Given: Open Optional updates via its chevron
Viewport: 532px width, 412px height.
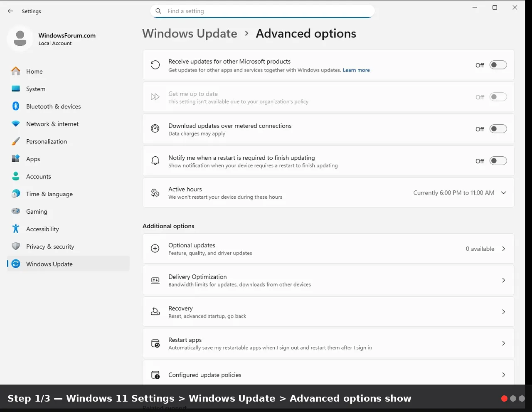Looking at the screenshot, I should pyautogui.click(x=503, y=249).
